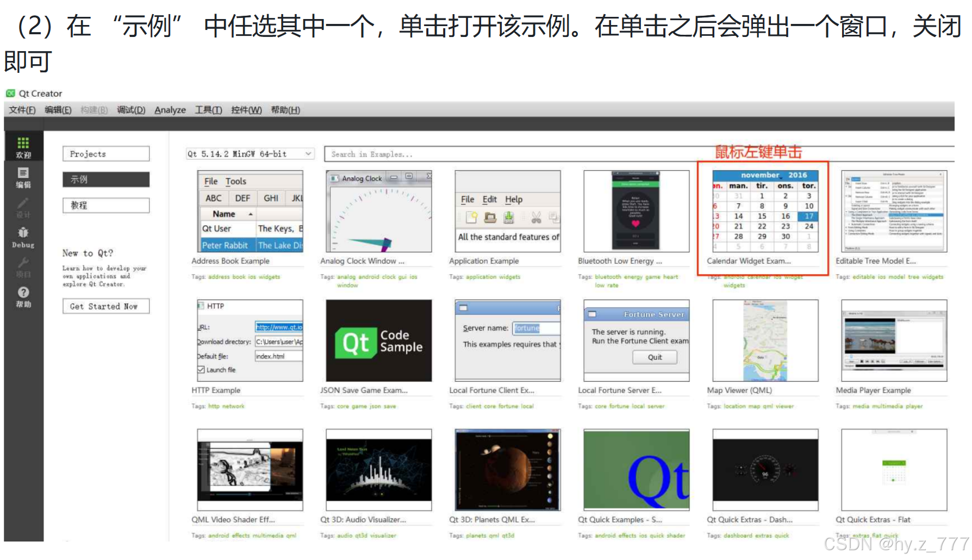Open the Map Viewer (QML) thumbnail
The height and width of the screenshot is (560, 972).
(765, 340)
